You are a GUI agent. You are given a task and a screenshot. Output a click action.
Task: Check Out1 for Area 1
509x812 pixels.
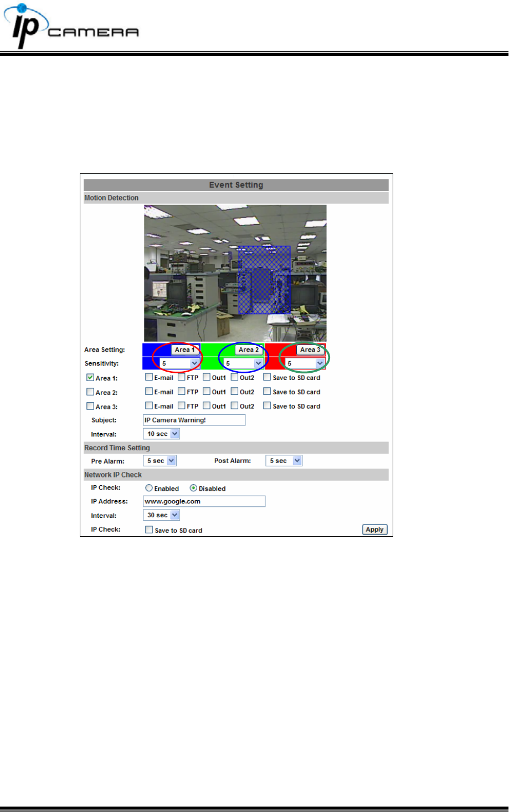(x=207, y=377)
